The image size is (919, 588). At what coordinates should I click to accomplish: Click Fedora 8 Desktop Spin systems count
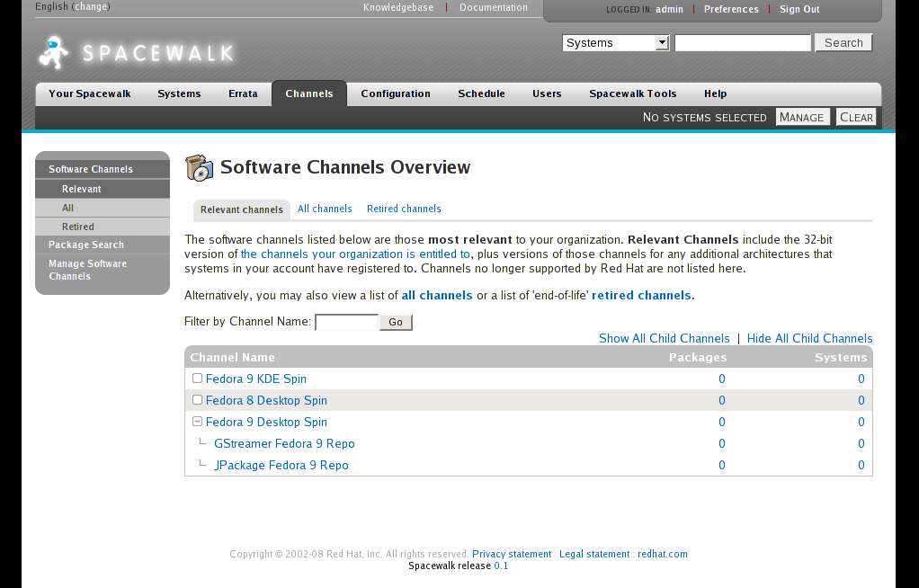tap(861, 400)
